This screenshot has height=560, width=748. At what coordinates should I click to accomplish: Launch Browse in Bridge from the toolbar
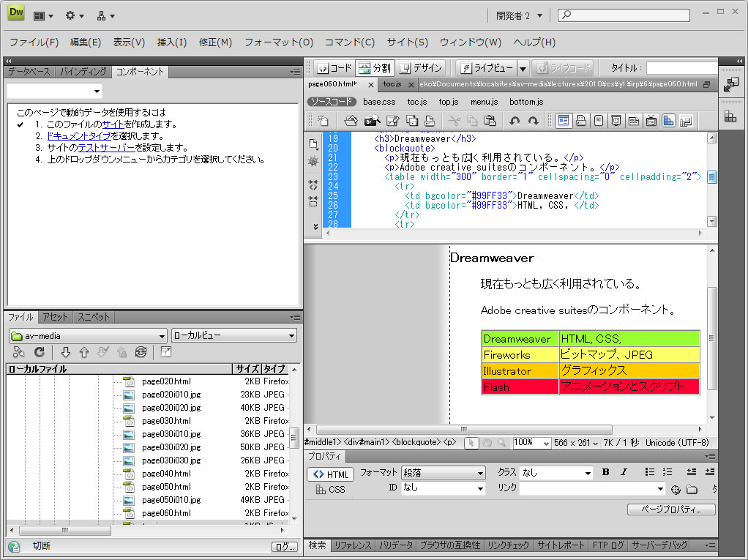click(x=372, y=121)
